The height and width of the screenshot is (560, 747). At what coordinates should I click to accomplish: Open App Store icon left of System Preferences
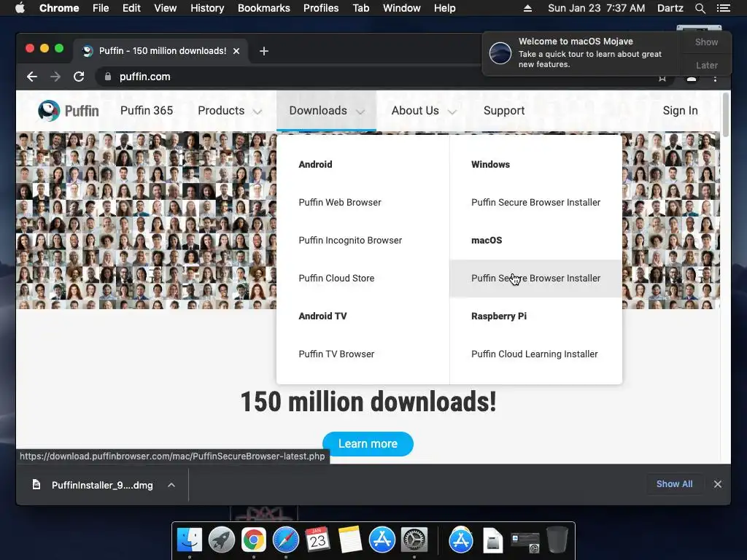pyautogui.click(x=382, y=540)
